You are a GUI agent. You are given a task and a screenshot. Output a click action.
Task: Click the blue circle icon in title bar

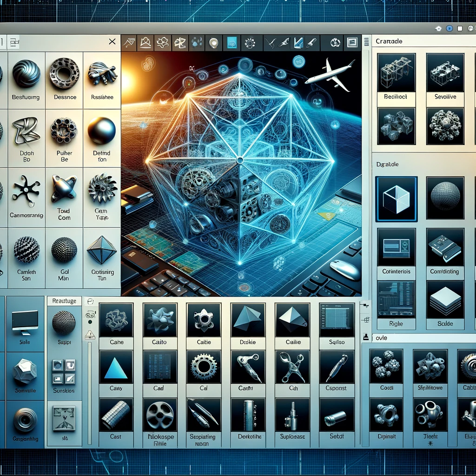tap(450, 28)
